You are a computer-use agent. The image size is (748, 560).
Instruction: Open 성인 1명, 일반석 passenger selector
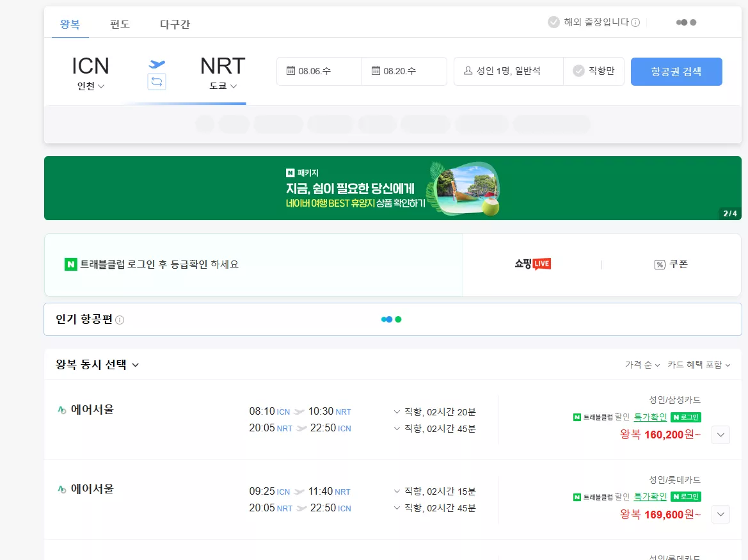pos(509,71)
